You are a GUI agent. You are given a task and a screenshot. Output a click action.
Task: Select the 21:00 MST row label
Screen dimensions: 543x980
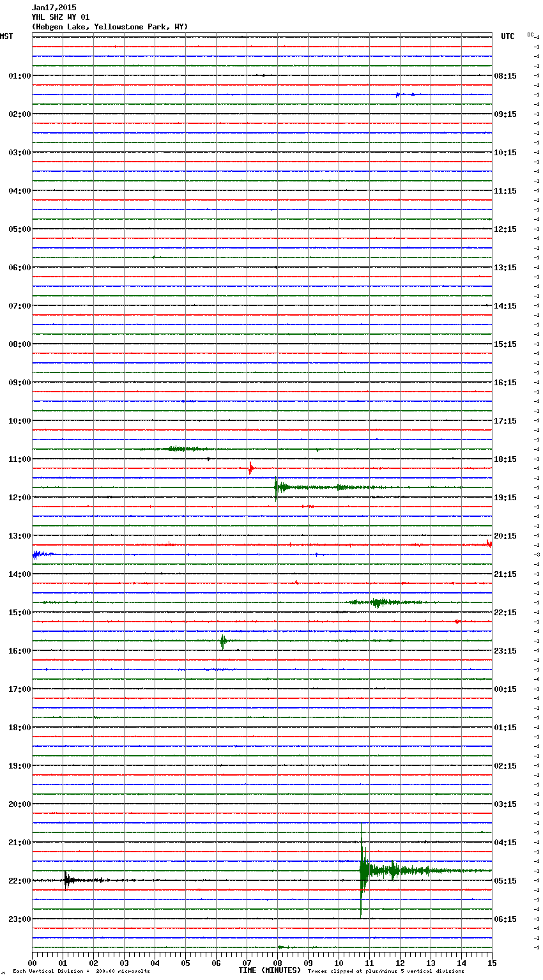20,843
